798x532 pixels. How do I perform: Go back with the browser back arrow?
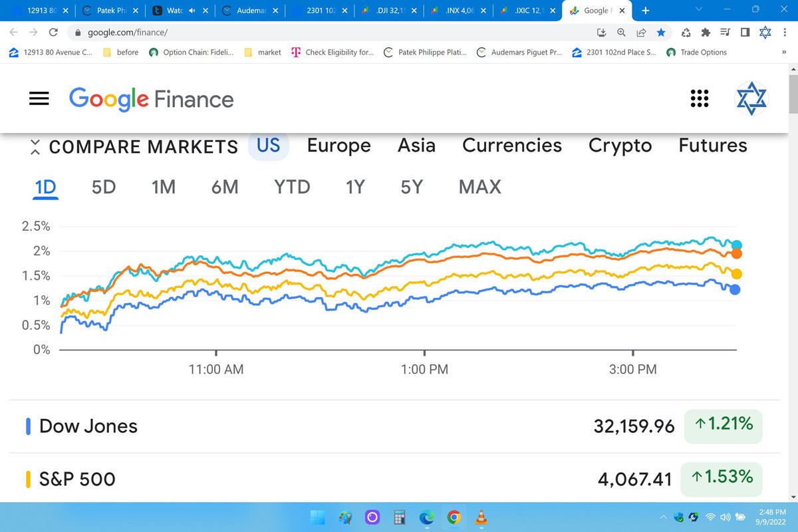click(14, 32)
